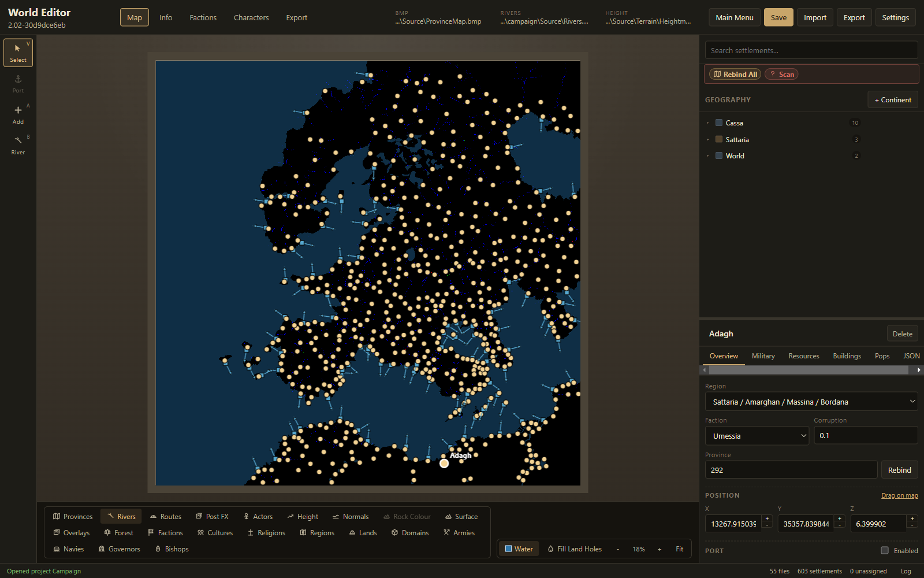Open the Faction dropdown showing Umessia

click(757, 436)
